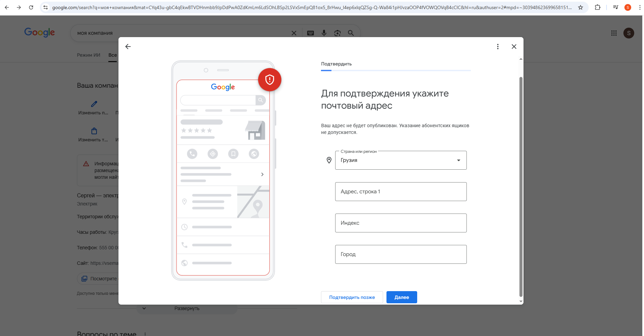Click the browser back button
644x336 pixels.
point(7,7)
